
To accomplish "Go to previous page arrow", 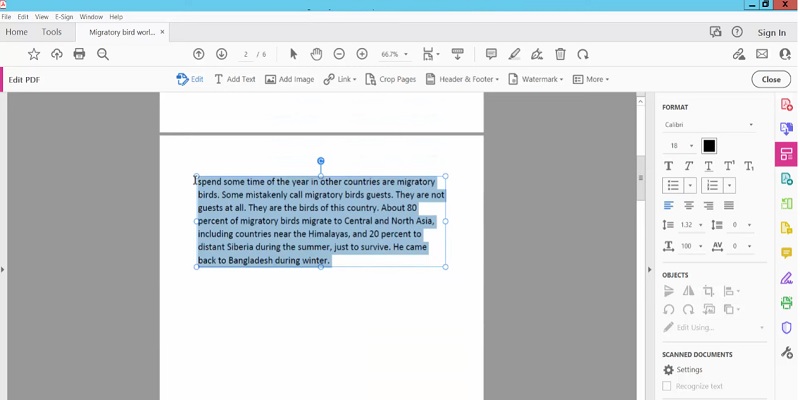I will [198, 54].
